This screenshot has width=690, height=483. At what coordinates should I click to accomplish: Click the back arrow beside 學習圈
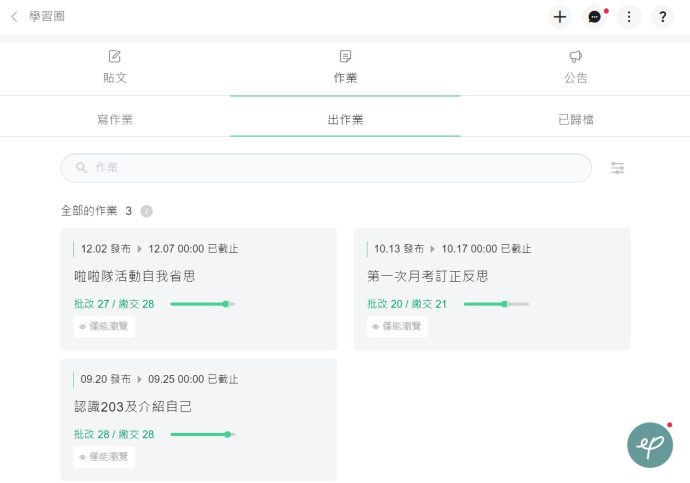click(x=14, y=16)
